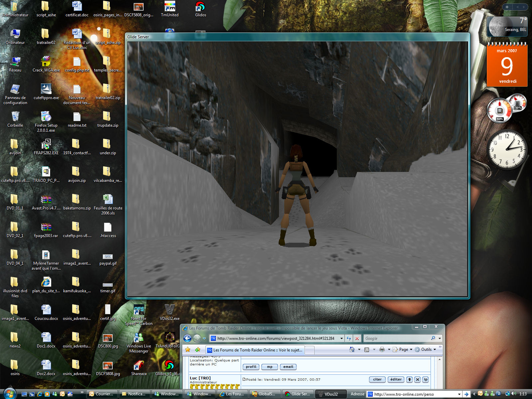Go to address with taskbar arrow button
The image size is (532, 399).
tap(466, 394)
